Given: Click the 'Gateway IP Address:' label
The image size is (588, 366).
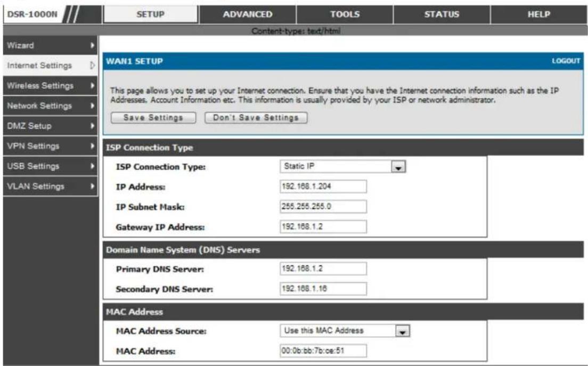Looking at the screenshot, I should click(160, 227).
